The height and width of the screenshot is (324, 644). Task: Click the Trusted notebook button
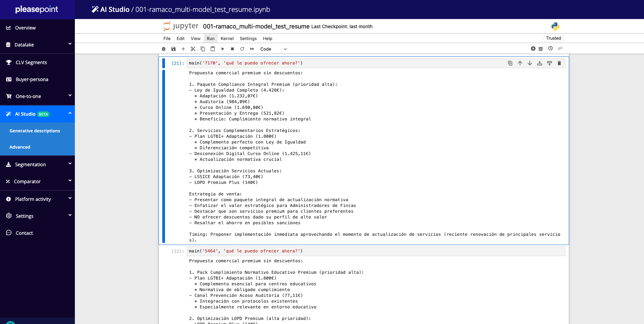coord(553,38)
